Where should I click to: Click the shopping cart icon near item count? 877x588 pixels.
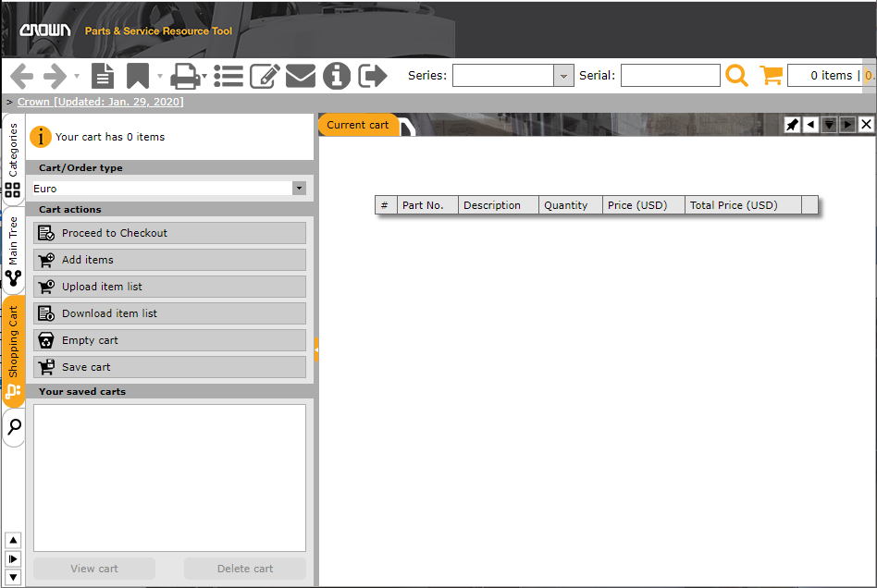coord(772,76)
